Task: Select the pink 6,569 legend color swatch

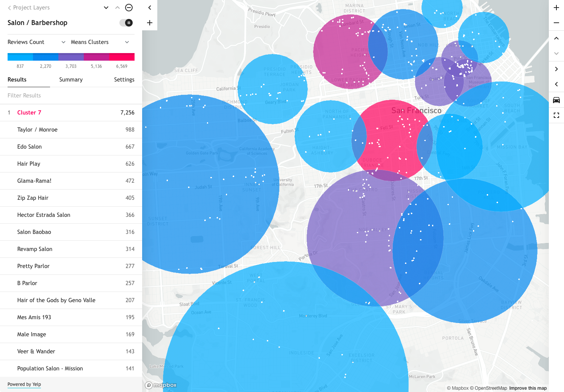Action: (x=122, y=57)
